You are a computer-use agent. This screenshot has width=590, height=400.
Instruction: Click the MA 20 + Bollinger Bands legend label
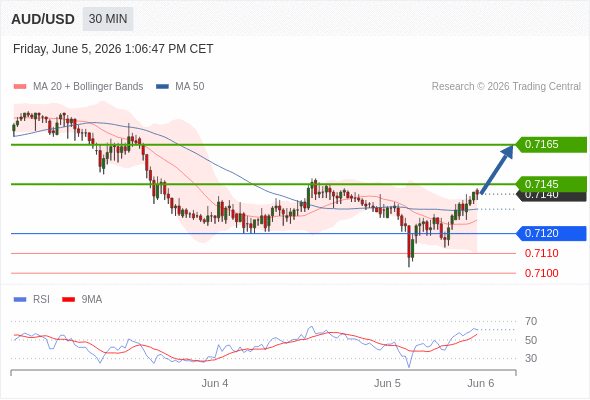(x=88, y=87)
